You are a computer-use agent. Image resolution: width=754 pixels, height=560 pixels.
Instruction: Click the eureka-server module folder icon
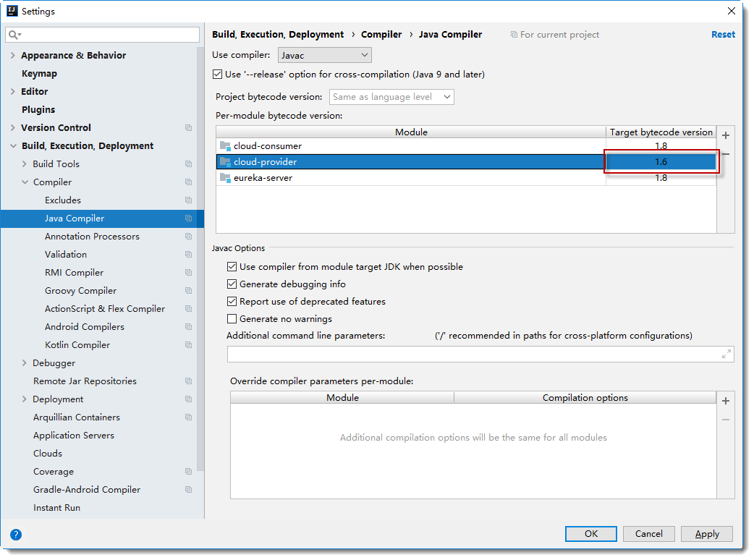pyautogui.click(x=225, y=178)
